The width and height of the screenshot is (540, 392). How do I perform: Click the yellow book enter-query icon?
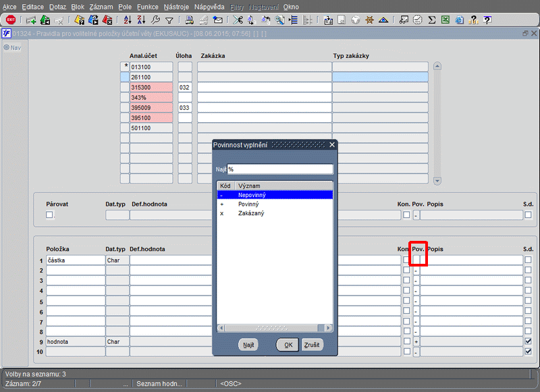click(79, 20)
